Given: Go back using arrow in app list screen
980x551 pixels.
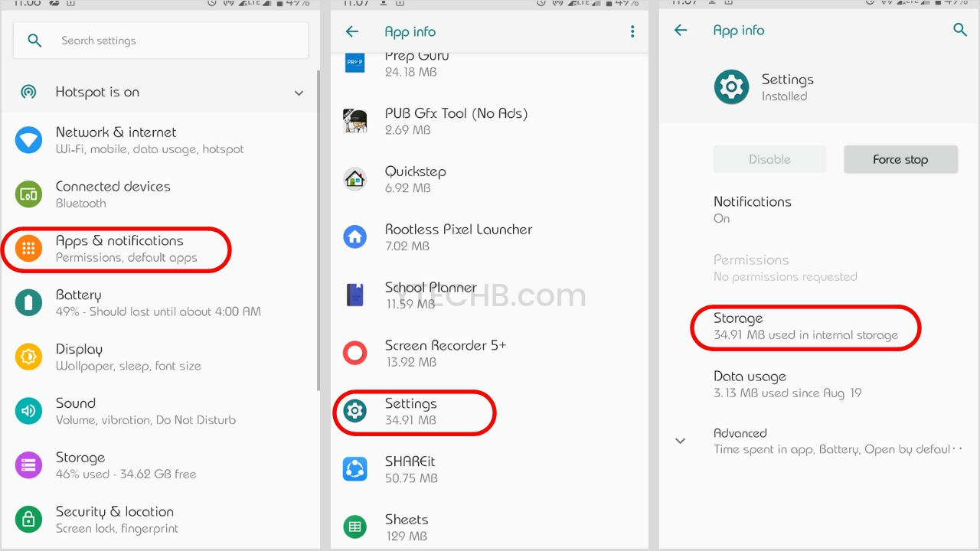Looking at the screenshot, I should tap(352, 31).
